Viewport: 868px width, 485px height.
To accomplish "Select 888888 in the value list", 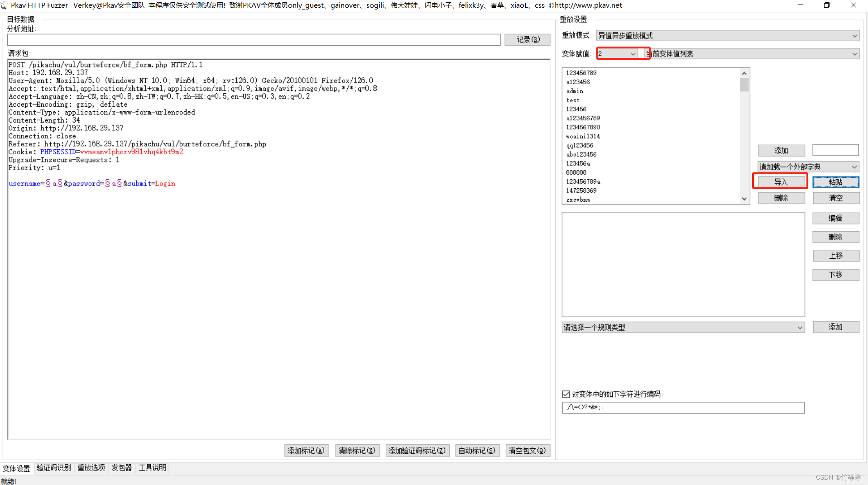I will pos(576,172).
